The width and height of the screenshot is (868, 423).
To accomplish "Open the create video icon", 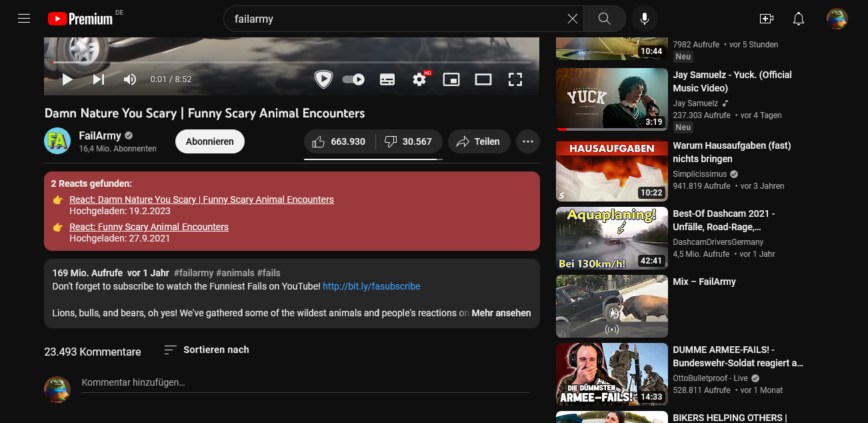I will point(767,19).
